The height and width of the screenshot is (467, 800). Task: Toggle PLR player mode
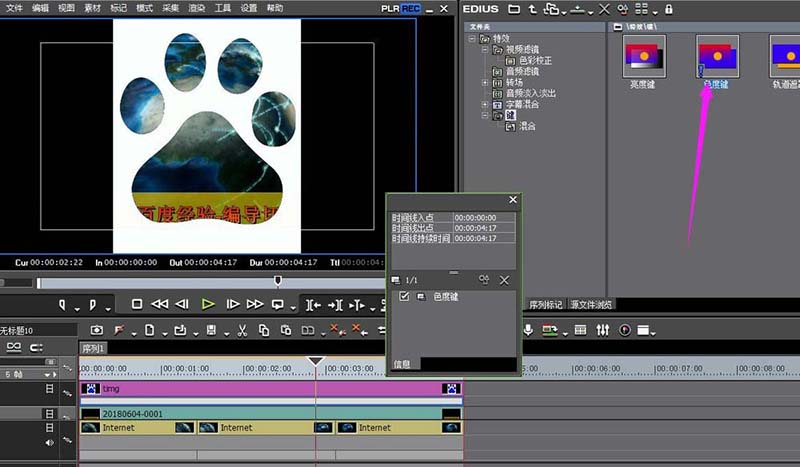[390, 9]
